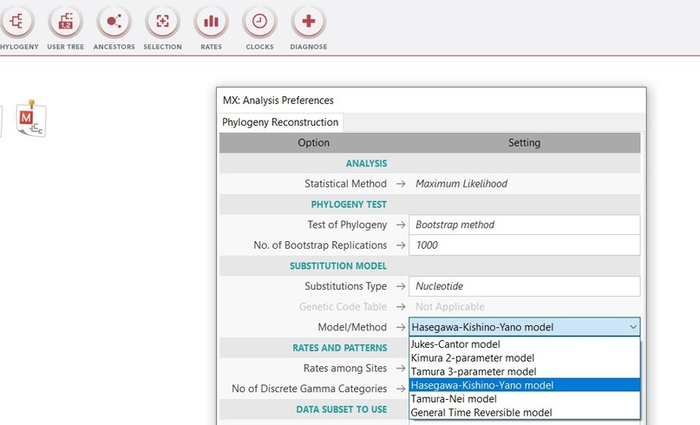This screenshot has height=425, width=700.
Task: Select the Phylogeny Reconstruction tab
Action: pos(280,122)
